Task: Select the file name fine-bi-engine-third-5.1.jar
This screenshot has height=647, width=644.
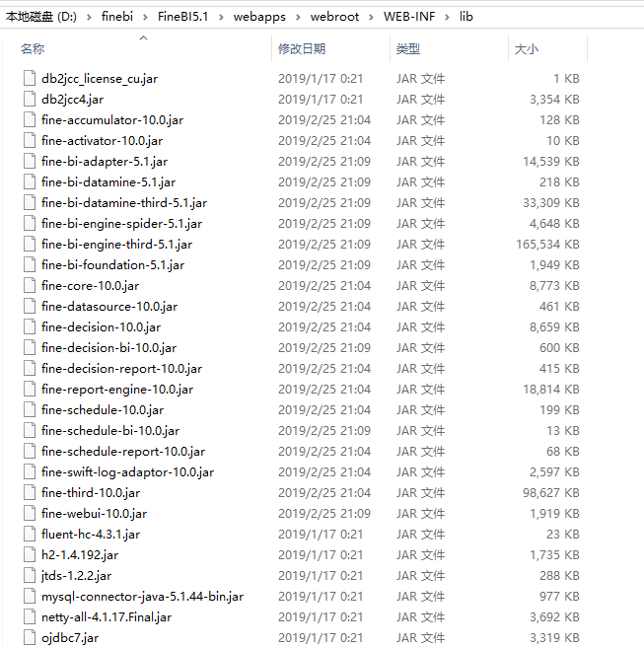Action: (116, 244)
